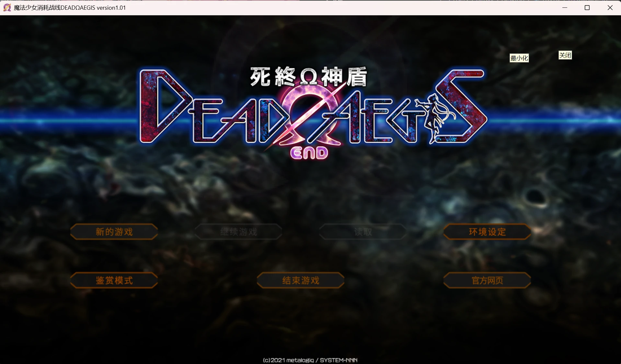Click 结束游戏 to quit the game
The image size is (621, 364).
tap(301, 280)
